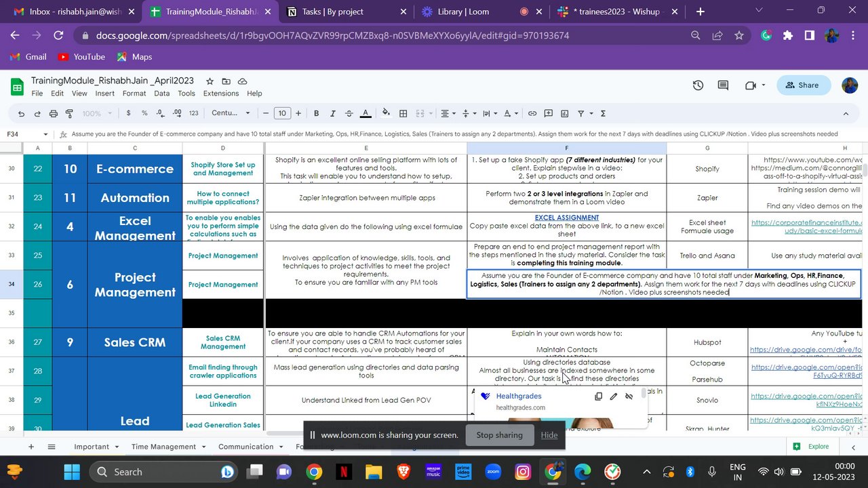
Task: Check the cloud document status icon
Action: (x=242, y=81)
